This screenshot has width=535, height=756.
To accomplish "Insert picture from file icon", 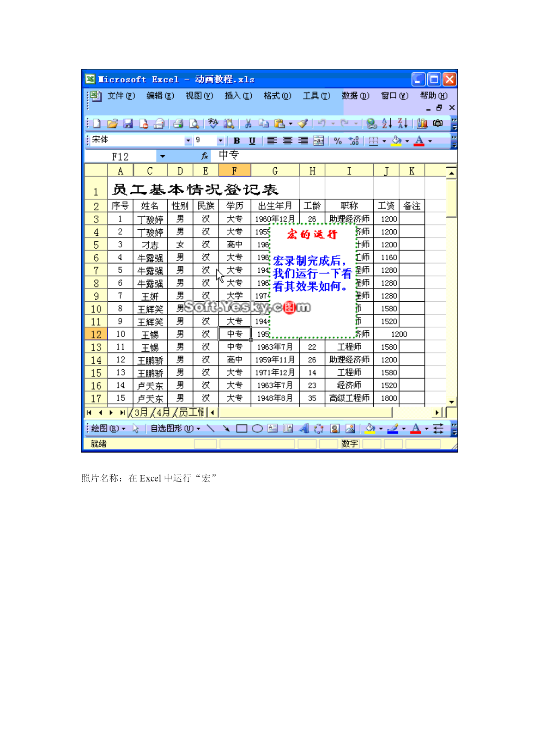I will click(x=350, y=428).
